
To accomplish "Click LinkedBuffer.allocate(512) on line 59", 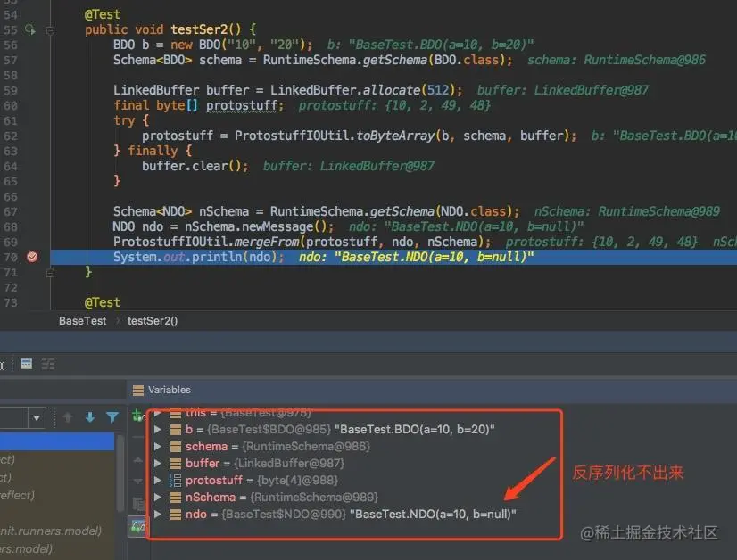I will click(x=366, y=90).
